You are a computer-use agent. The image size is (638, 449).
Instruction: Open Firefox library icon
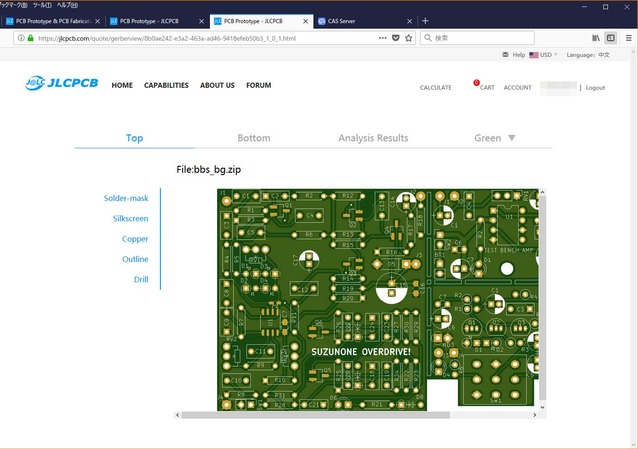coord(596,38)
